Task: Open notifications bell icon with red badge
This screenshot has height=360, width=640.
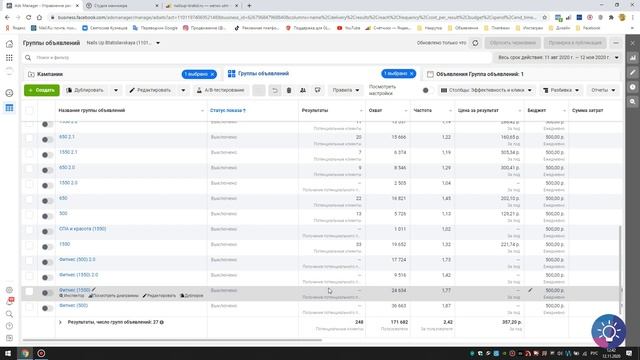Action: (9, 302)
